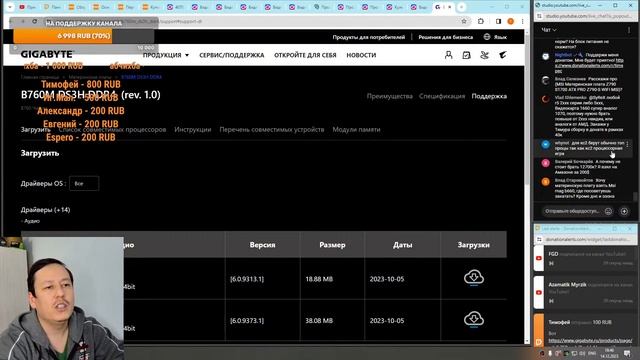Toggle the Chrome side panel icon
This screenshot has height=360, width=640.
pos(498,21)
